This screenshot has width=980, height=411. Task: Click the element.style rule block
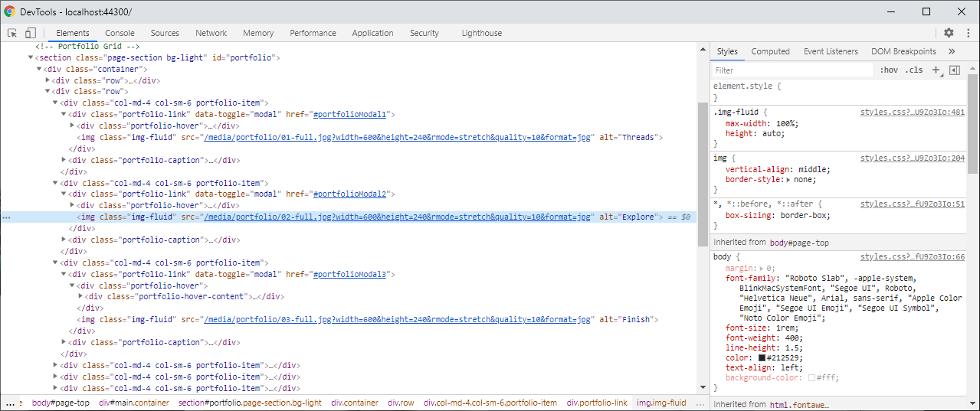click(840, 92)
